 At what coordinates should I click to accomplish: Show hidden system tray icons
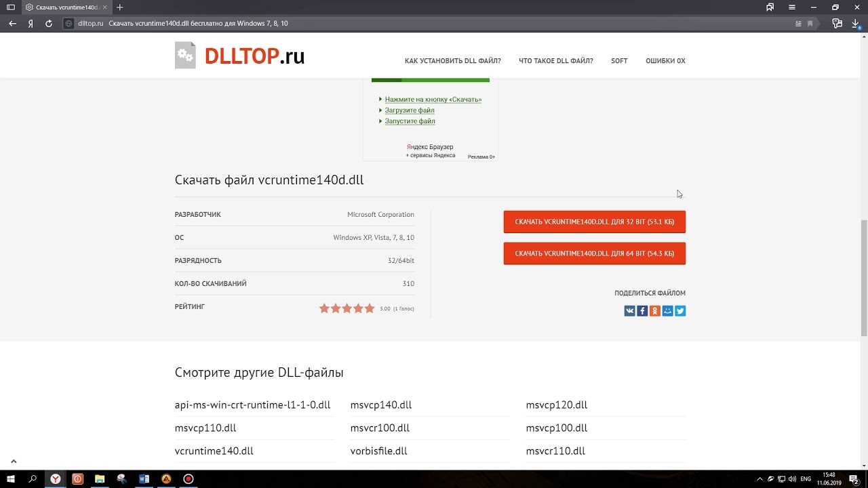pyautogui.click(x=760, y=479)
